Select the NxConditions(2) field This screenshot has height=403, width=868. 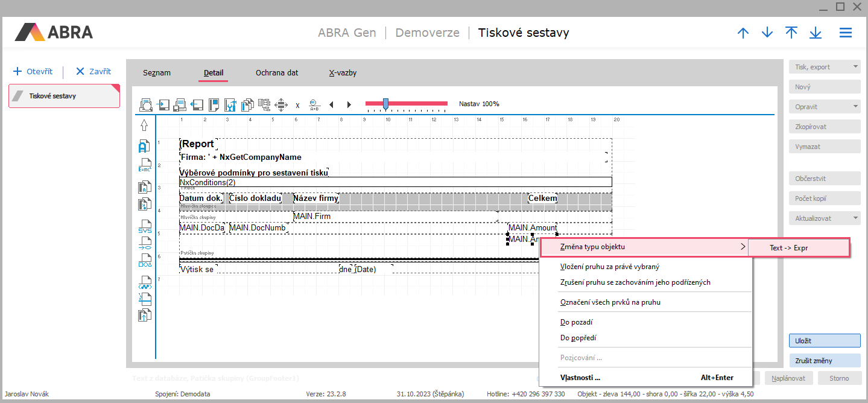click(x=396, y=182)
